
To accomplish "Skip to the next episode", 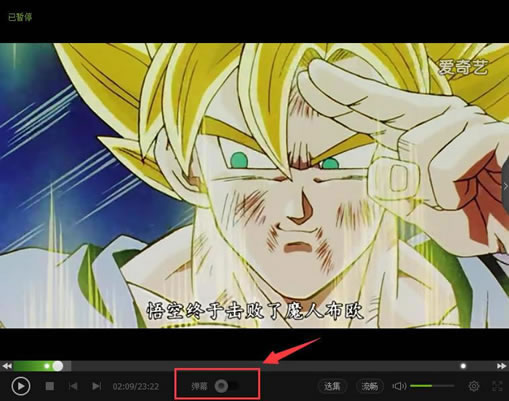I will point(96,386).
